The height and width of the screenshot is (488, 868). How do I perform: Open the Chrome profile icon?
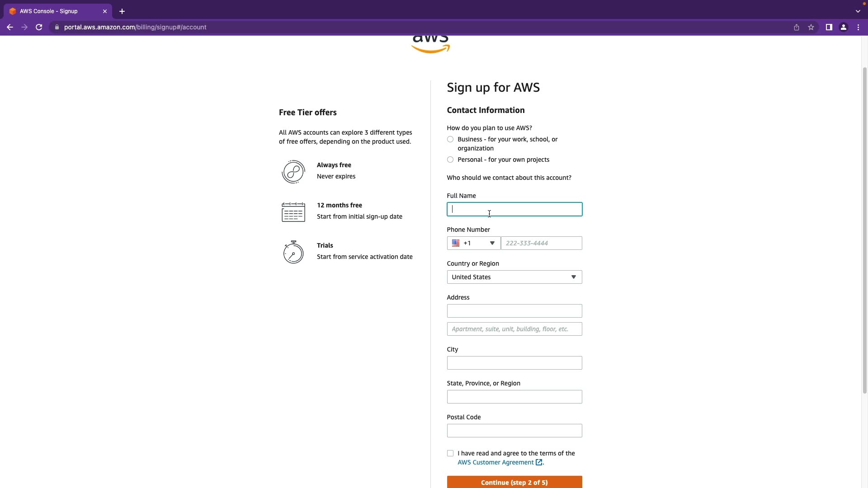pos(843,27)
